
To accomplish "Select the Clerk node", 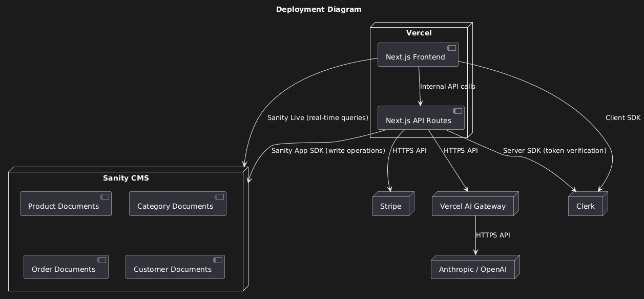I will [586, 206].
